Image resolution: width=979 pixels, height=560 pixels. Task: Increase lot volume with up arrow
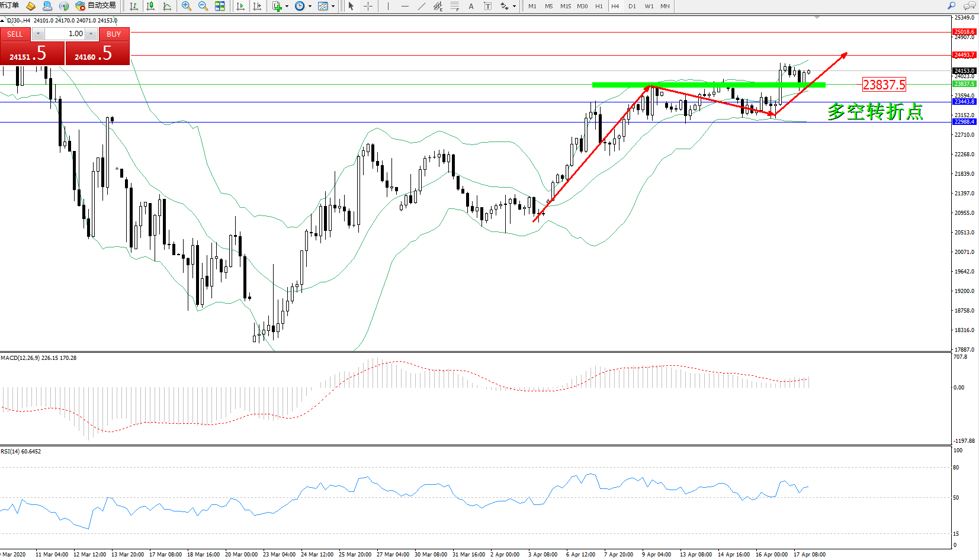tap(91, 34)
